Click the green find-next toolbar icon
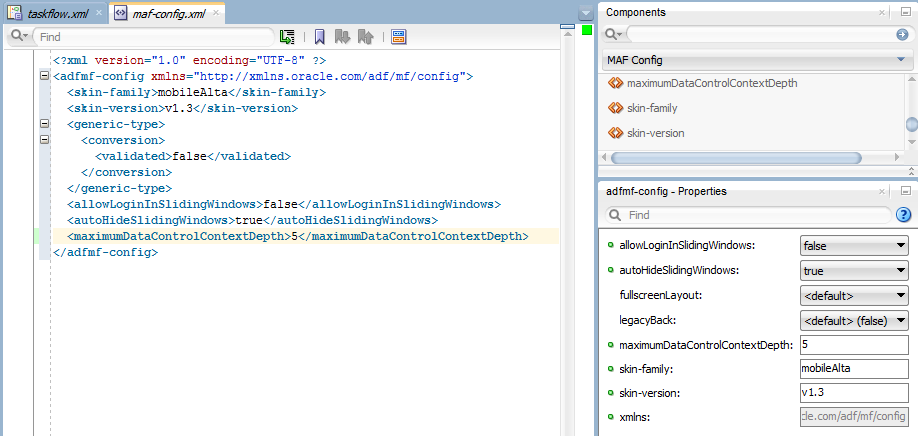 pyautogui.click(x=287, y=37)
